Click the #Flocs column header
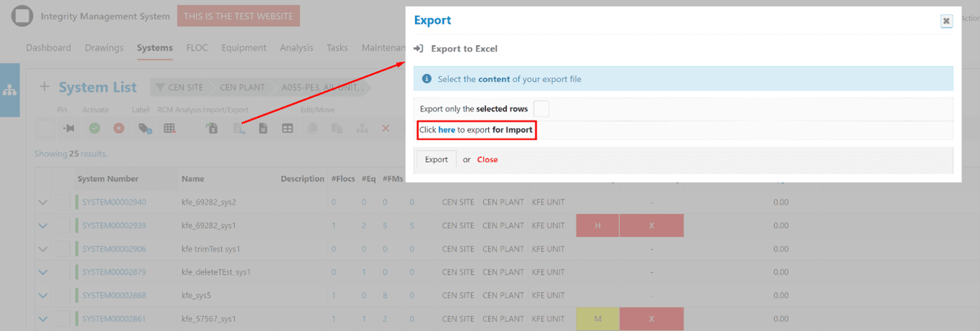Image resolution: width=980 pixels, height=331 pixels. tap(343, 178)
